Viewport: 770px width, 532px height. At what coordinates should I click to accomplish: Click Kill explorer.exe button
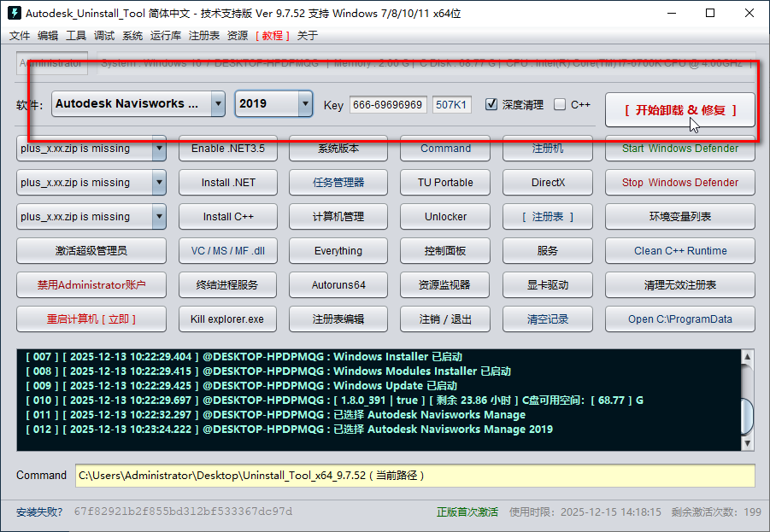[x=228, y=319]
